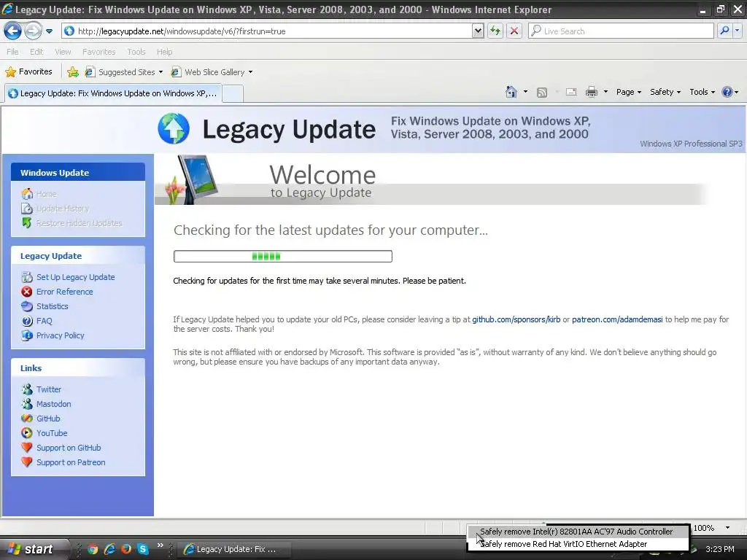
Task: Open the File menu
Action: (x=12, y=52)
